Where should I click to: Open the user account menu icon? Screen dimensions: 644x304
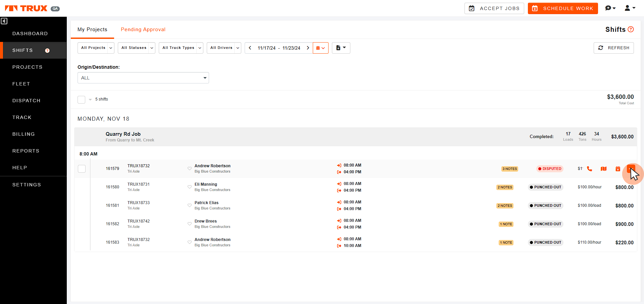pyautogui.click(x=630, y=8)
